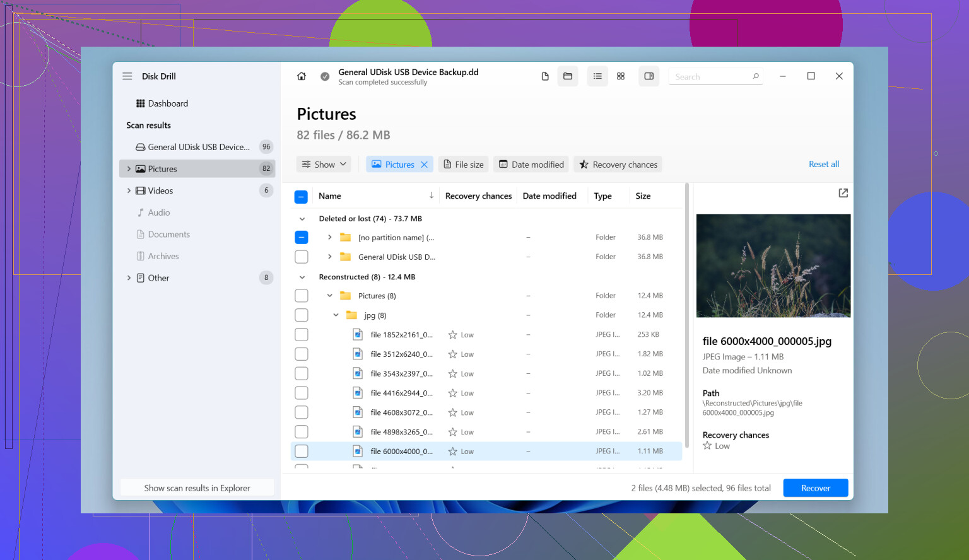Sort by Date modified column header
This screenshot has height=560, width=969.
point(549,196)
